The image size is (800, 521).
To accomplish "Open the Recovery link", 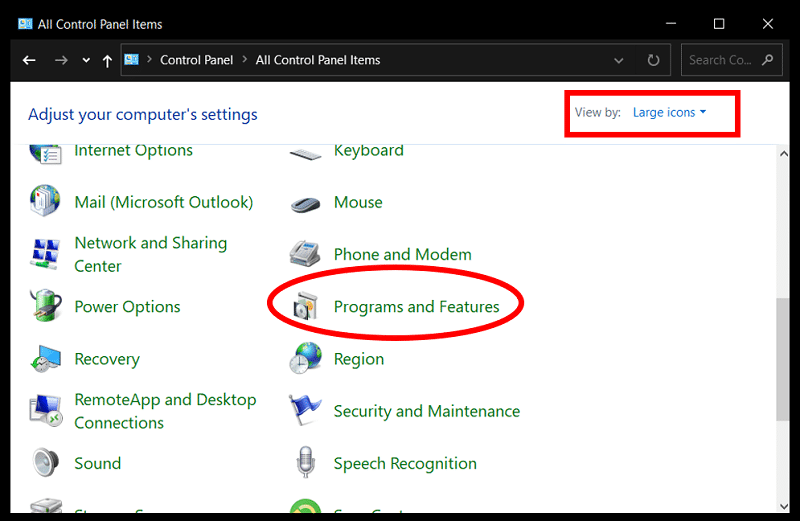I will click(107, 359).
